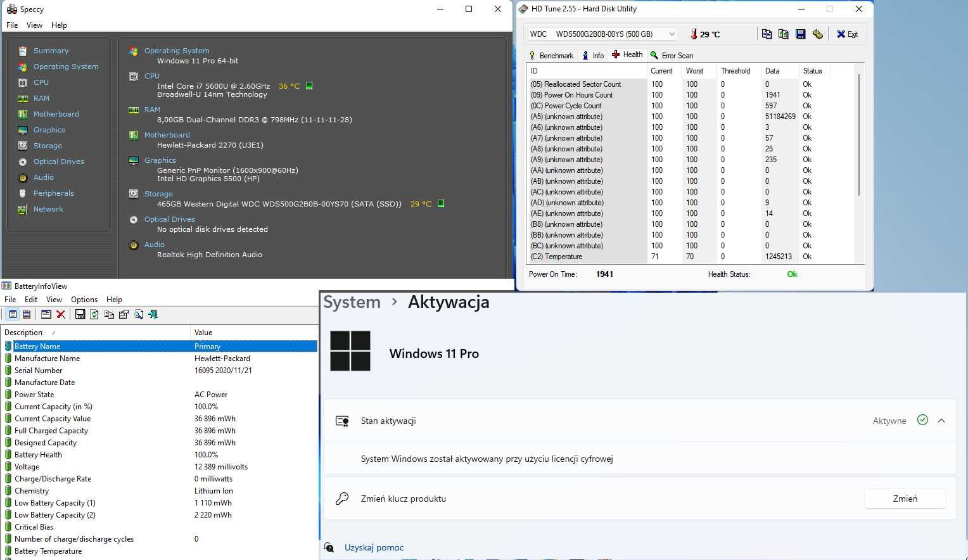Screen dimensions: 968x560
Task: Collapse the Stan aktywacji section chevron
Action: point(941,421)
